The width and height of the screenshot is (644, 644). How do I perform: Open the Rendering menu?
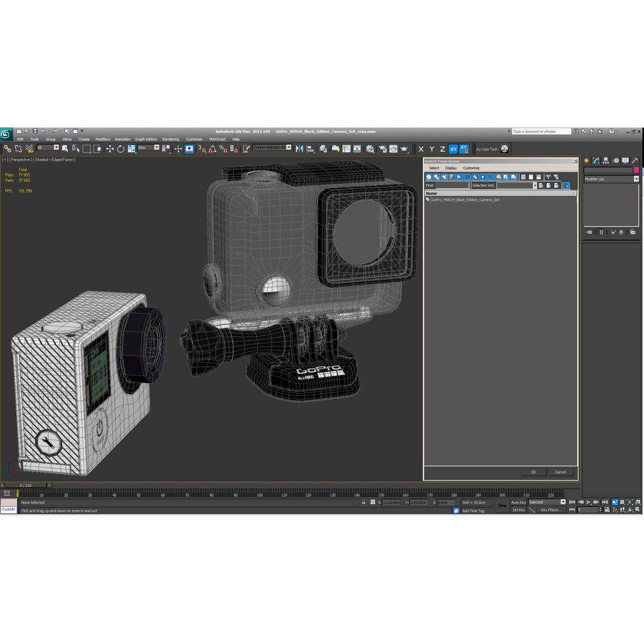coord(171,139)
